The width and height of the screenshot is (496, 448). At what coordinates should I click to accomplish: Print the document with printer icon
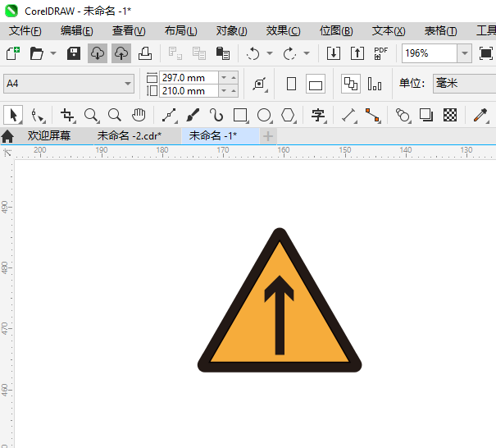(145, 53)
